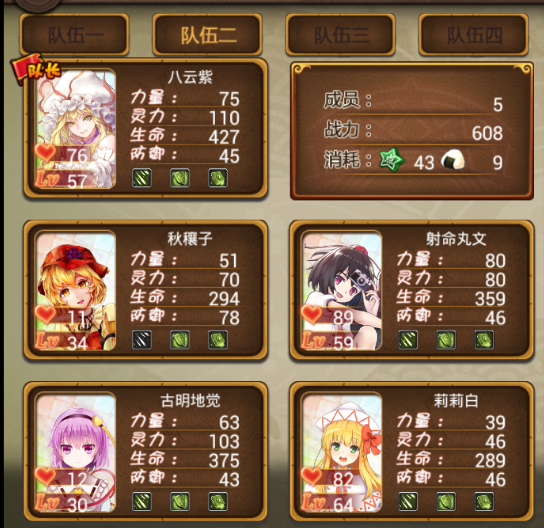Select 莉莉白's character portrait
Viewport: 544px width, 528px height.
point(342,452)
